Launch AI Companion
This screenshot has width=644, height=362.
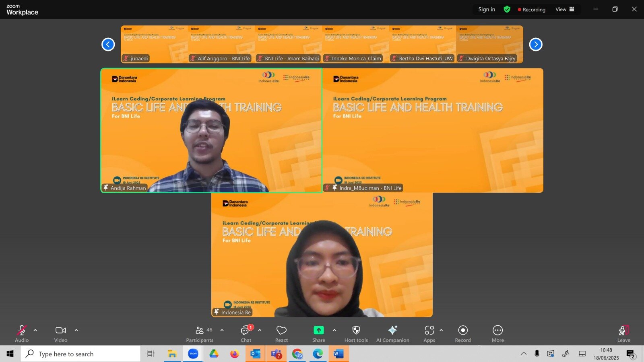click(393, 334)
